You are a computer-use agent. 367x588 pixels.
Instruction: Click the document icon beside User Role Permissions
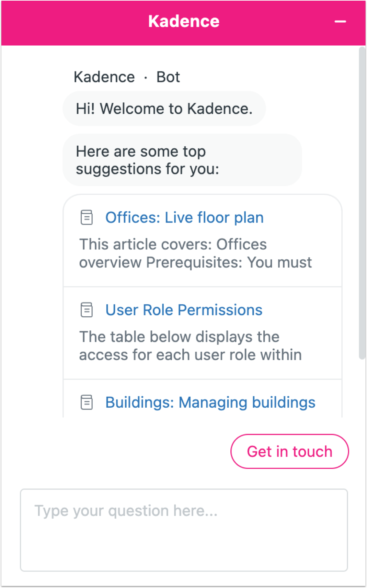point(87,310)
